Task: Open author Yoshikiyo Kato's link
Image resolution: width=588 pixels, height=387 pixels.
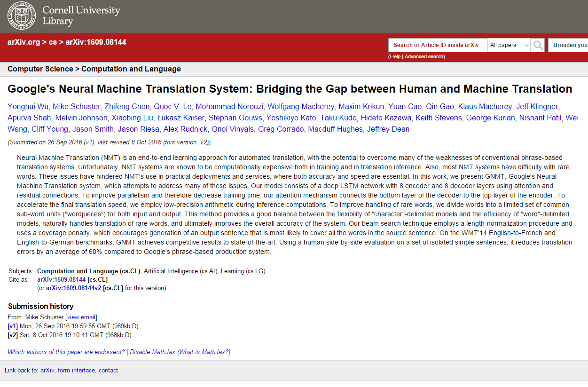Action: tap(291, 118)
